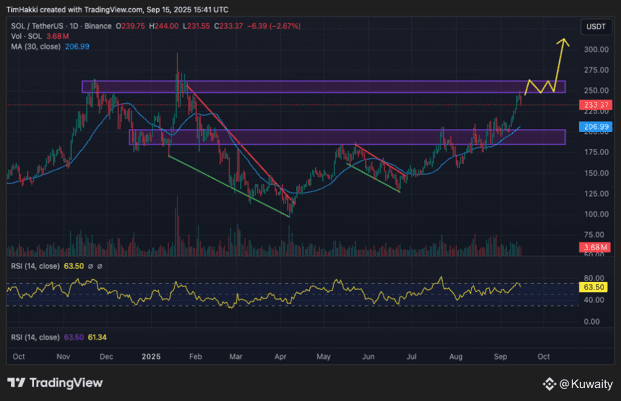The width and height of the screenshot is (621, 401).
Task: Click the TradingView logo icon
Action: pyautogui.click(x=16, y=383)
